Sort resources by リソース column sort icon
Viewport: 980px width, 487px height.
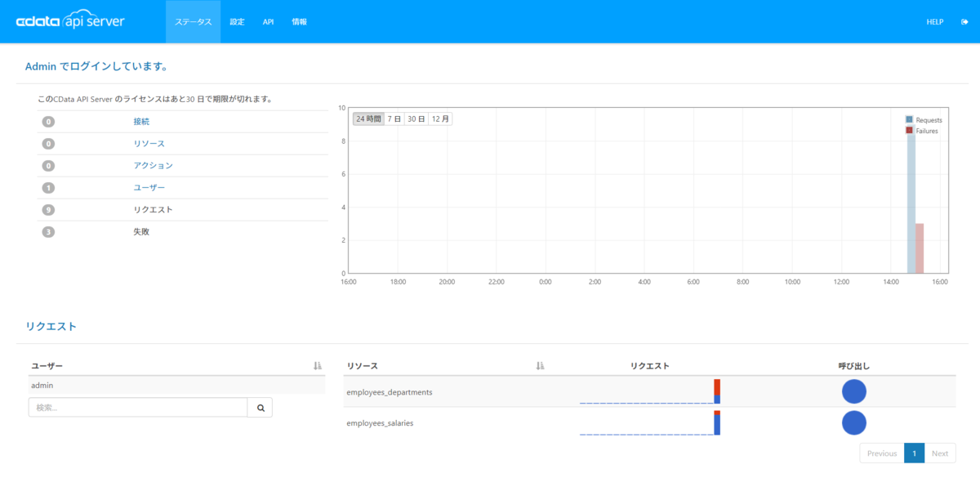click(x=540, y=366)
